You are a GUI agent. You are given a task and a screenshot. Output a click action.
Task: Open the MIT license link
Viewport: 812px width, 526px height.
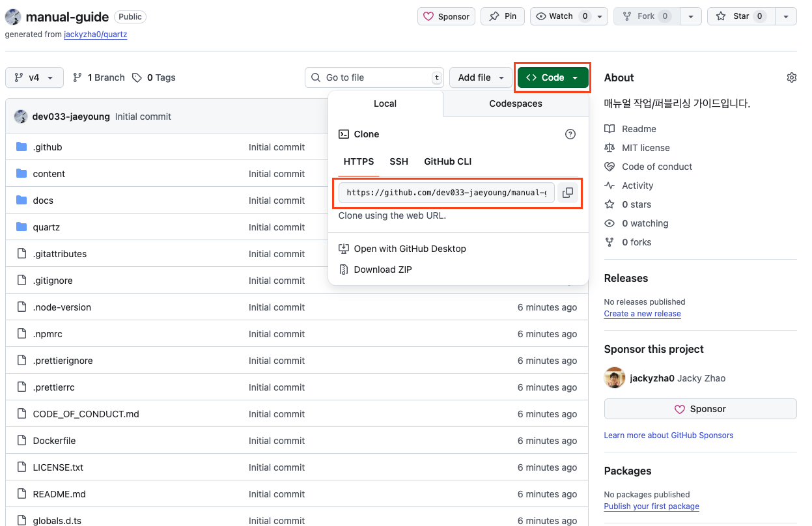[x=637, y=148]
